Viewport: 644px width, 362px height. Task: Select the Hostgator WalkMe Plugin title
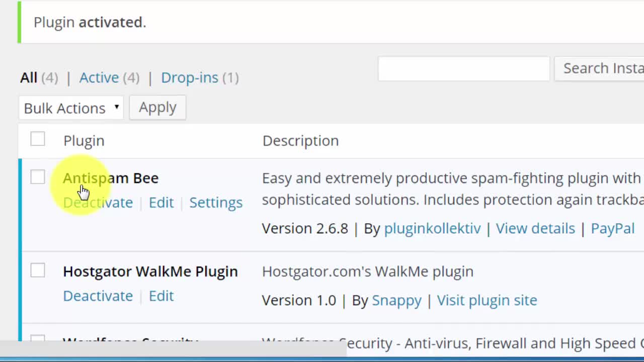[x=150, y=271]
